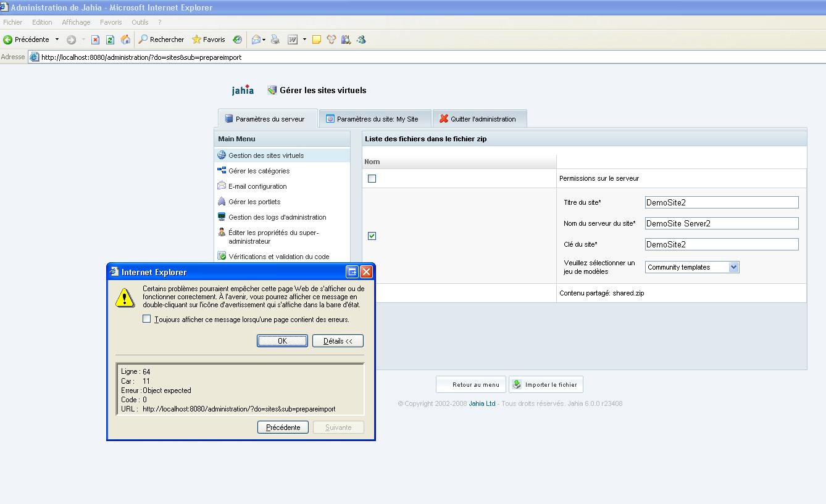Switch to Paramètres du serveur tab
Viewport: 826px width, 504px height.
pyautogui.click(x=268, y=119)
